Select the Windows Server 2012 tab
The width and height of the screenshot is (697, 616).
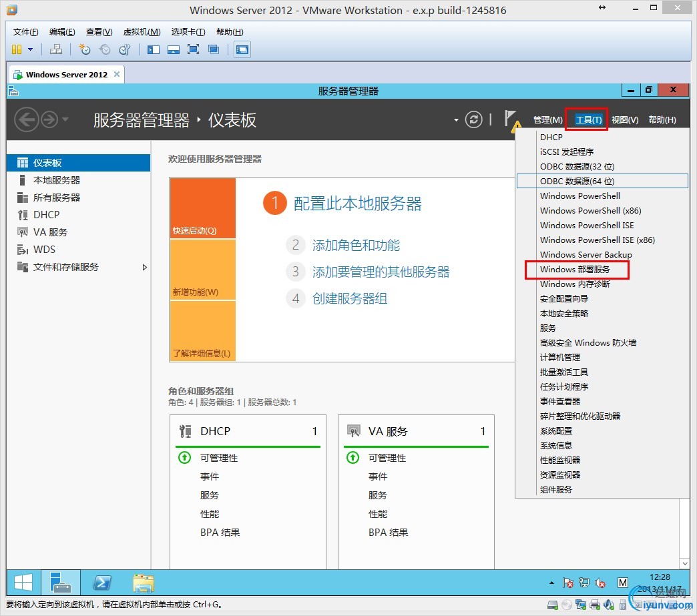[x=66, y=75]
